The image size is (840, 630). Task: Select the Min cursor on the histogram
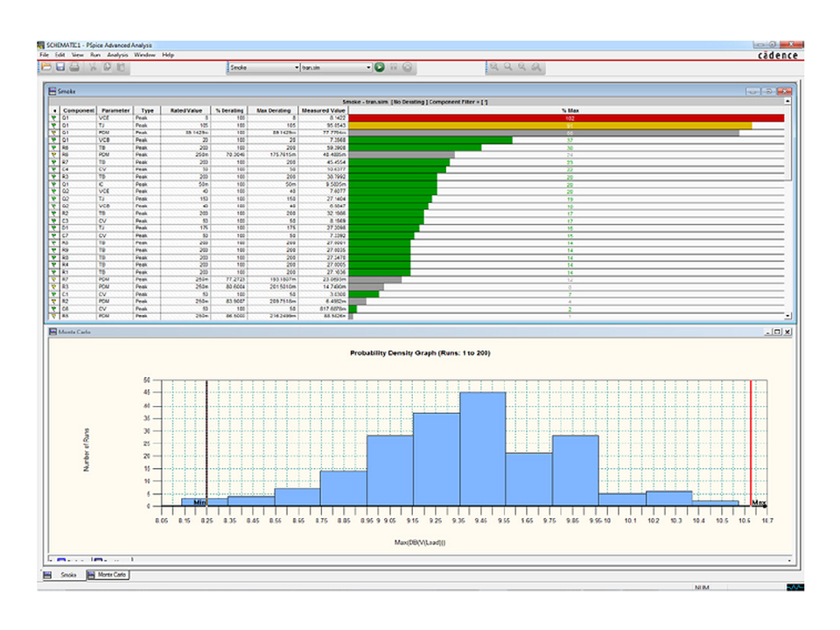pos(206,444)
